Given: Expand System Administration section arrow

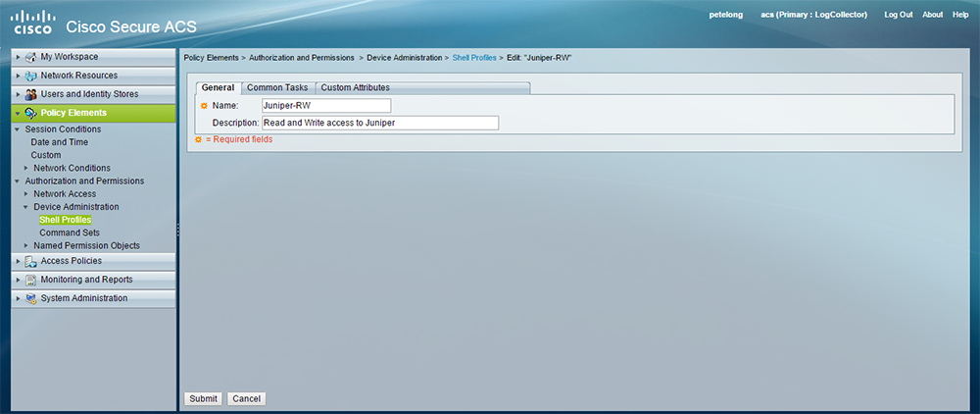Looking at the screenshot, I should (x=19, y=298).
